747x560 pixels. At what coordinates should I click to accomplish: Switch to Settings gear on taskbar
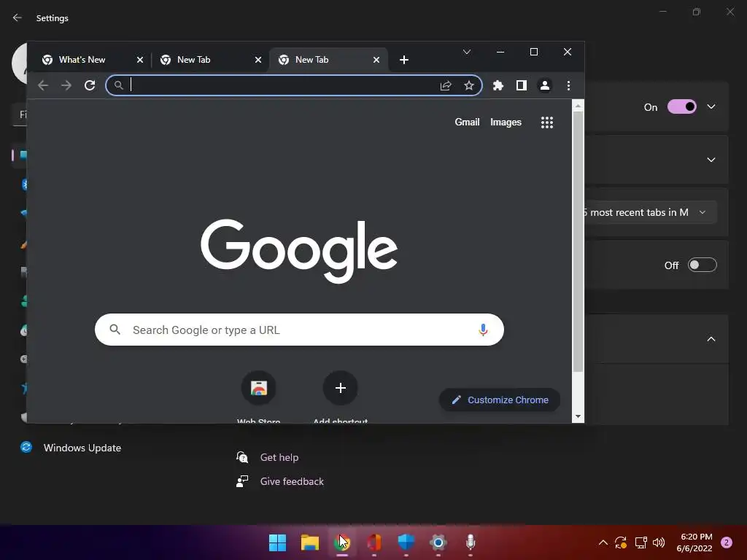pos(438,542)
